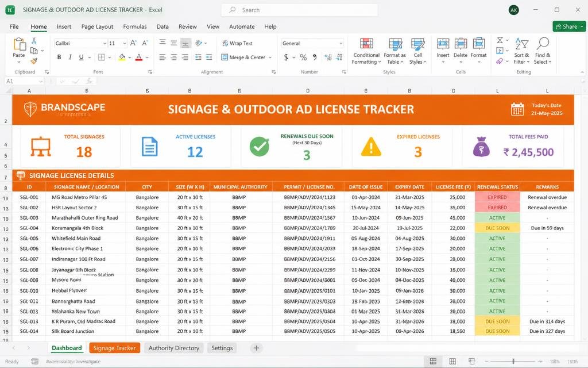Click the top align icon

pos(163,43)
